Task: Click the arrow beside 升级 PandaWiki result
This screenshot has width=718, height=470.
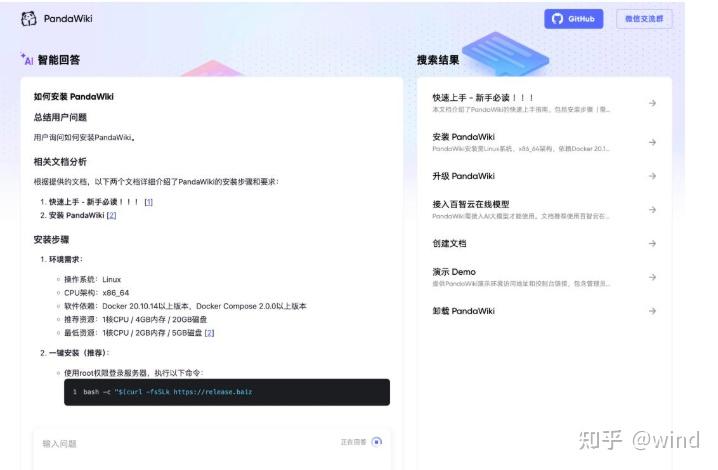Action: tap(652, 176)
